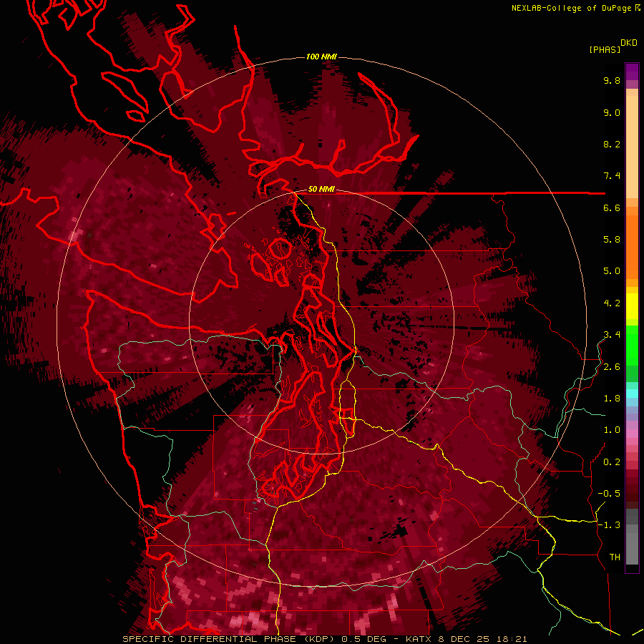Click the 1.0 value on color scale

pyautogui.click(x=612, y=430)
